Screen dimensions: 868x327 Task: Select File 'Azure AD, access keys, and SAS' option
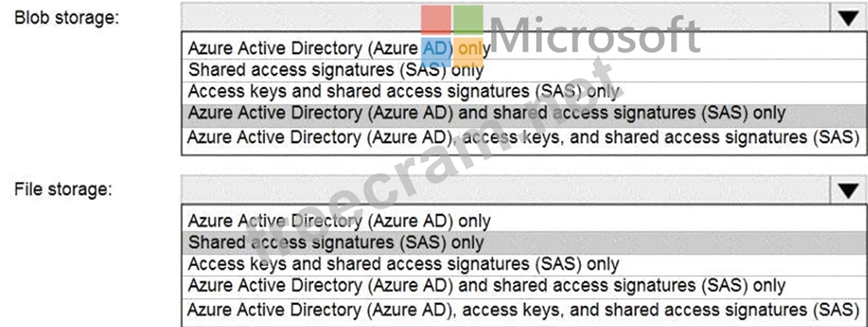click(x=523, y=309)
